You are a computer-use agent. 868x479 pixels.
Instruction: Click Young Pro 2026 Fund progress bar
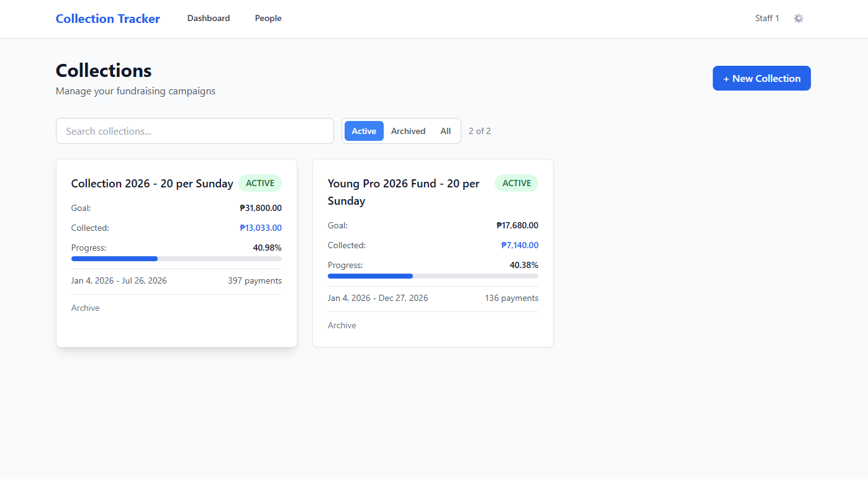click(433, 276)
